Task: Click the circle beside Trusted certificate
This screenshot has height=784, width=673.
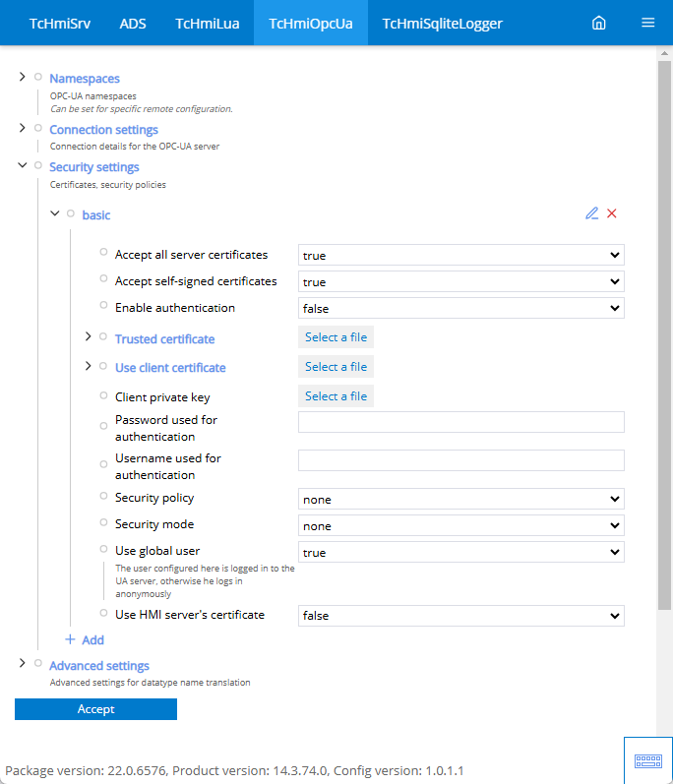Action: (103, 336)
